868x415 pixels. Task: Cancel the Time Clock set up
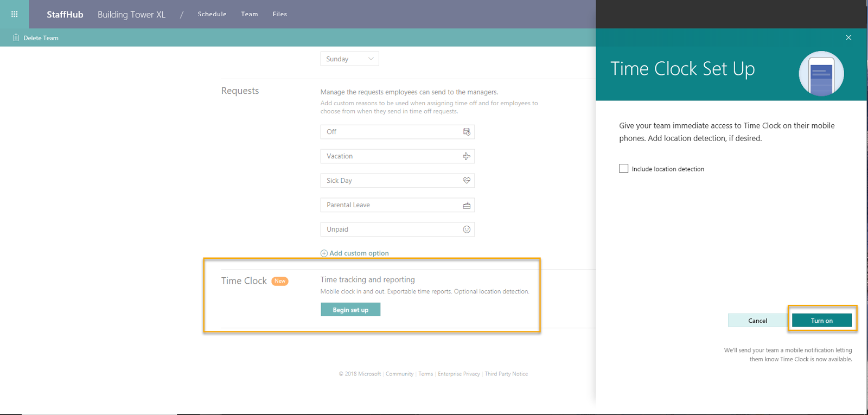point(757,321)
